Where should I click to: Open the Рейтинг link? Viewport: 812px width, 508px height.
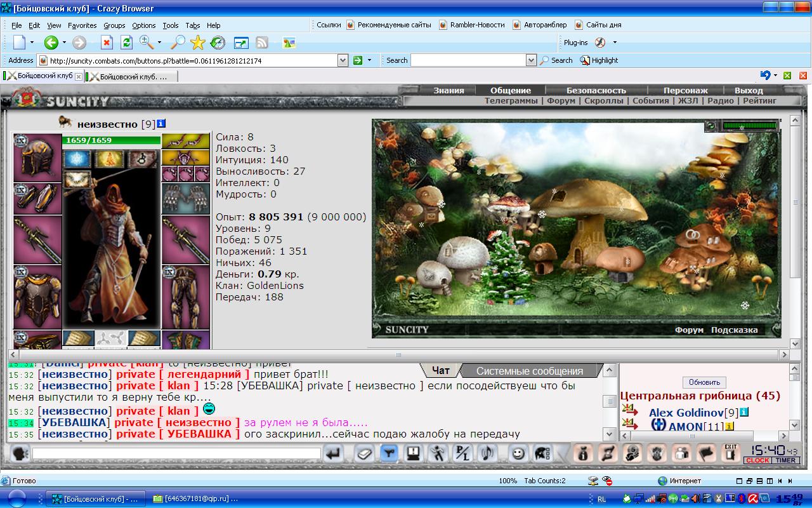(x=759, y=100)
